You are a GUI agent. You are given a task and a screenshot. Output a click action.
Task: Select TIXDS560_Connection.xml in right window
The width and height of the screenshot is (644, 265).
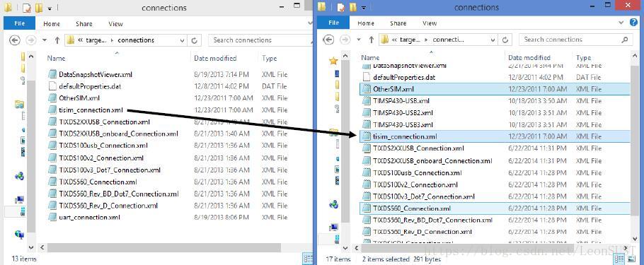(x=495, y=208)
